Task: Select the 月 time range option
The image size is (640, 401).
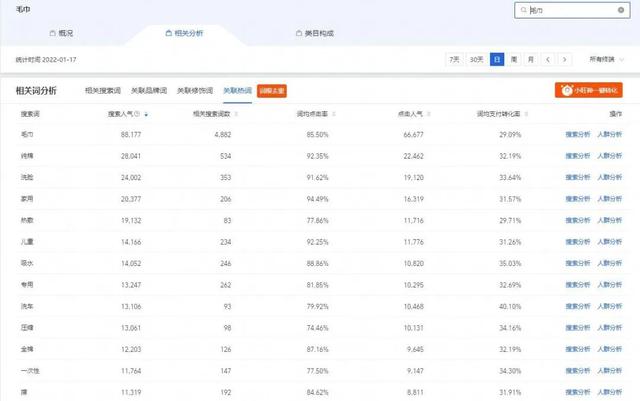Action: pos(530,60)
